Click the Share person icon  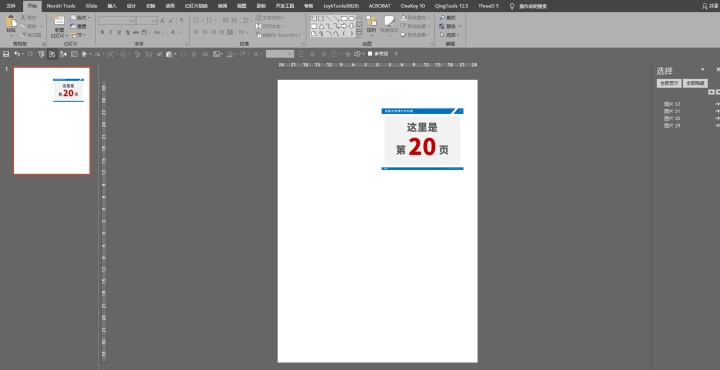pyautogui.click(x=705, y=6)
